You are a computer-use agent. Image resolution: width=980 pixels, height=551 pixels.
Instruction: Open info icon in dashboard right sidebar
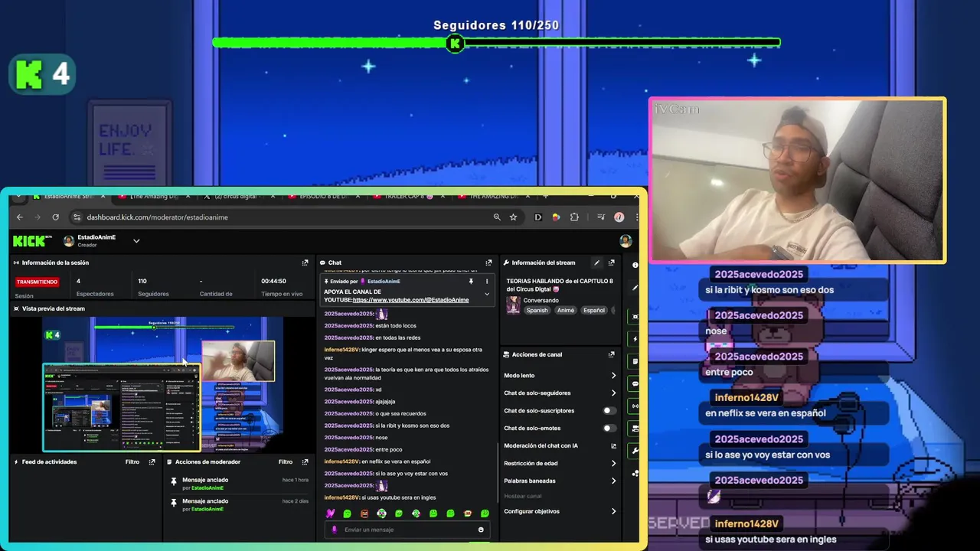635,265
